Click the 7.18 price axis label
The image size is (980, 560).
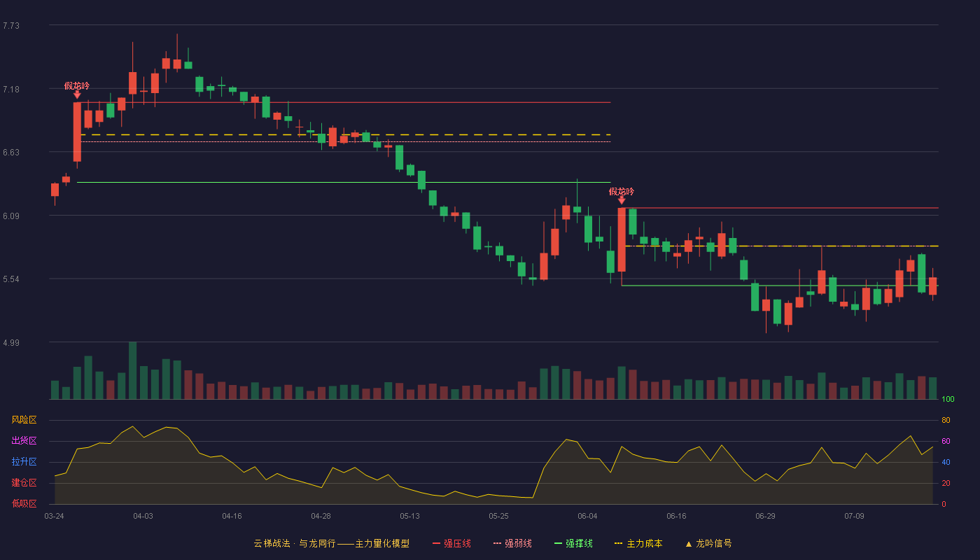[11, 90]
